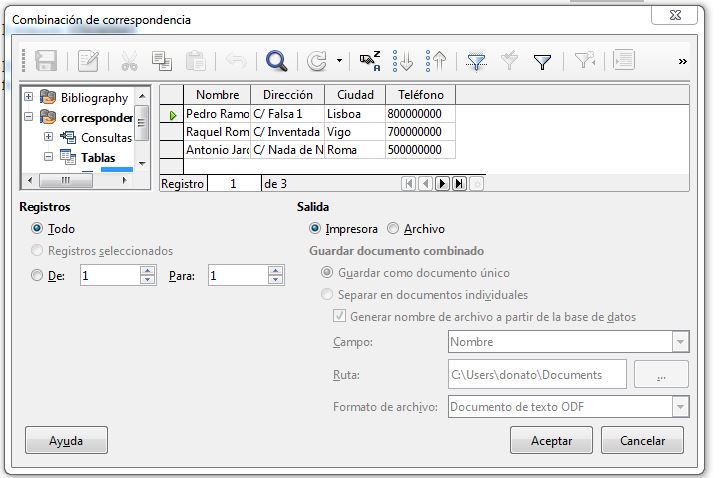Expand the Bibliography tree node
Image resolution: width=719 pixels, height=478 pixels.
29,98
